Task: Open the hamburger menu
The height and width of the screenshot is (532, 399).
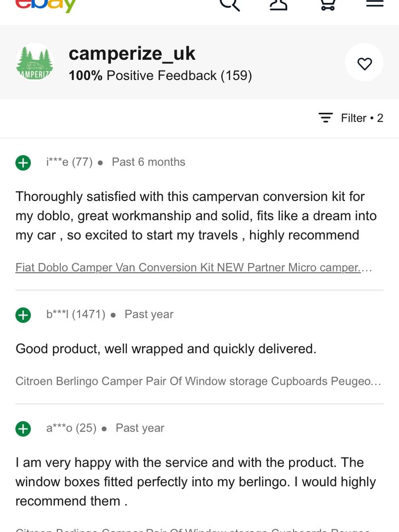Action: [x=375, y=3]
